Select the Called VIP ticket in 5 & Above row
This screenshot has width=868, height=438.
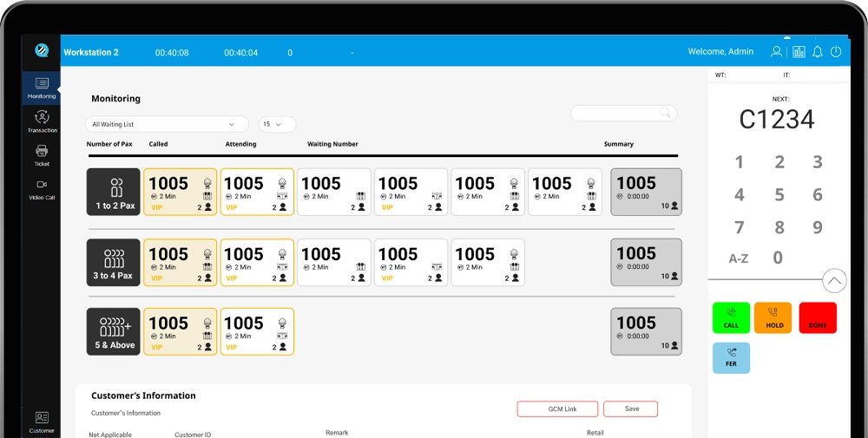[x=180, y=331]
